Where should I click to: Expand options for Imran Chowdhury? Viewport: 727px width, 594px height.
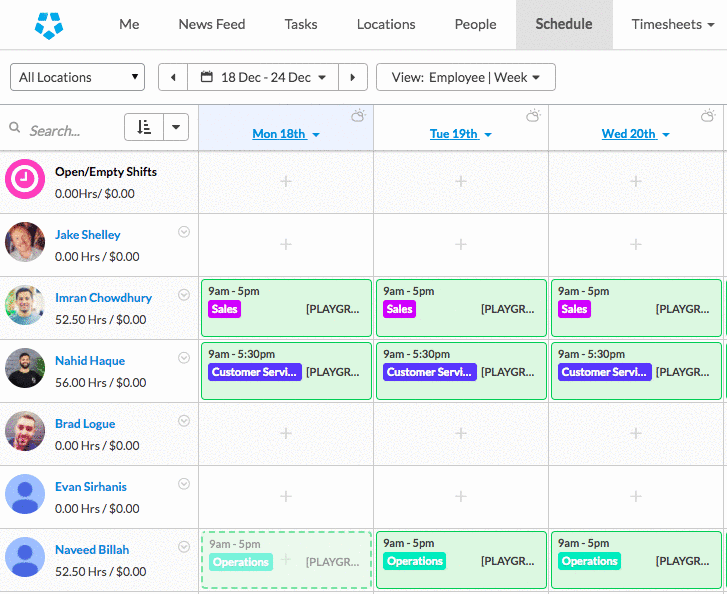pos(184,295)
